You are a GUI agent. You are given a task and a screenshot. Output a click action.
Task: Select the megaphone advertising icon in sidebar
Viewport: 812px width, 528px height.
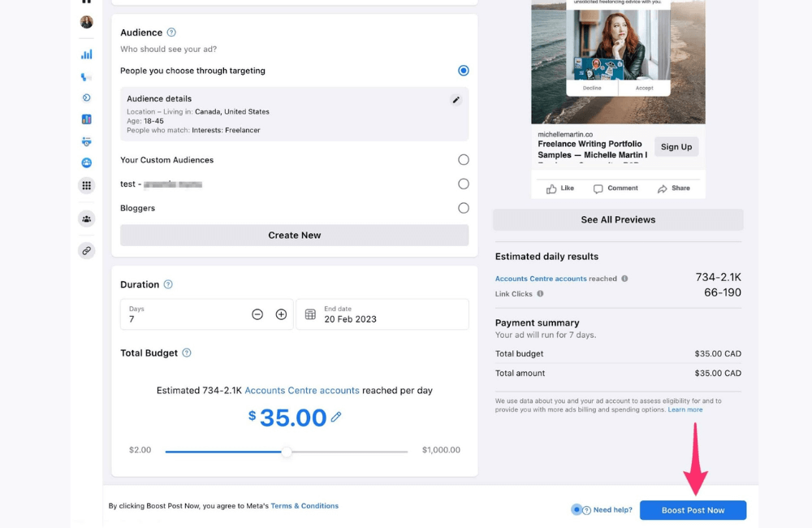pos(86,77)
